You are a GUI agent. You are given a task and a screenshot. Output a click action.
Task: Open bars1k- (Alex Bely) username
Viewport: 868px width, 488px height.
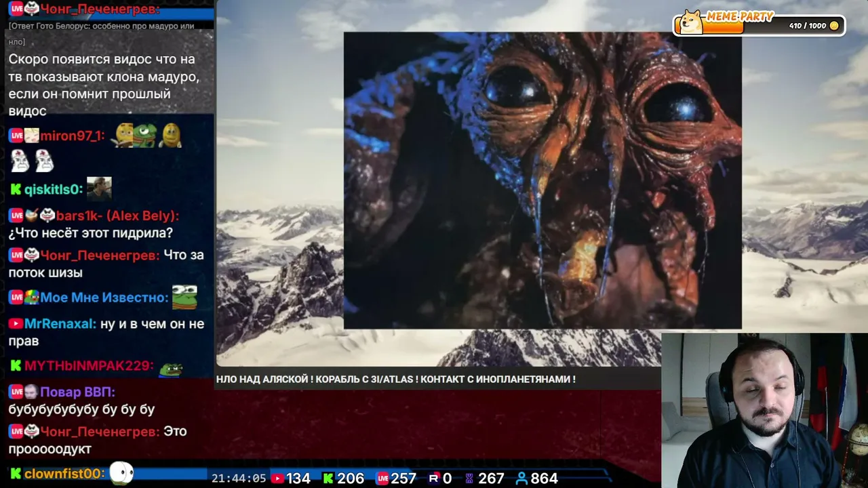118,216
